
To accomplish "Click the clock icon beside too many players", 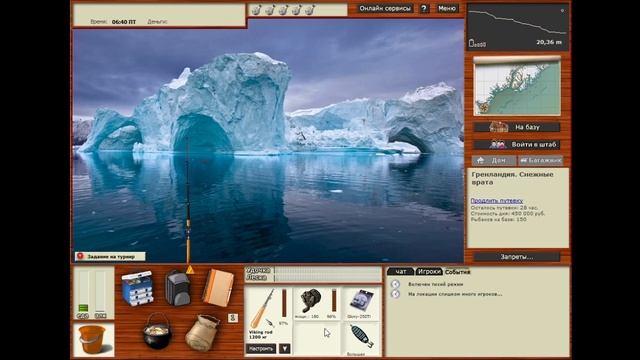I will [x=395, y=294].
